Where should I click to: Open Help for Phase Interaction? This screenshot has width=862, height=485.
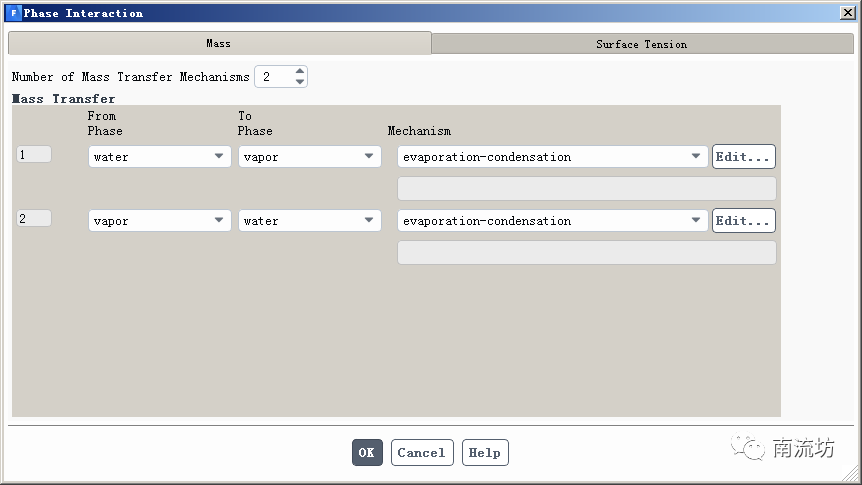[485, 453]
